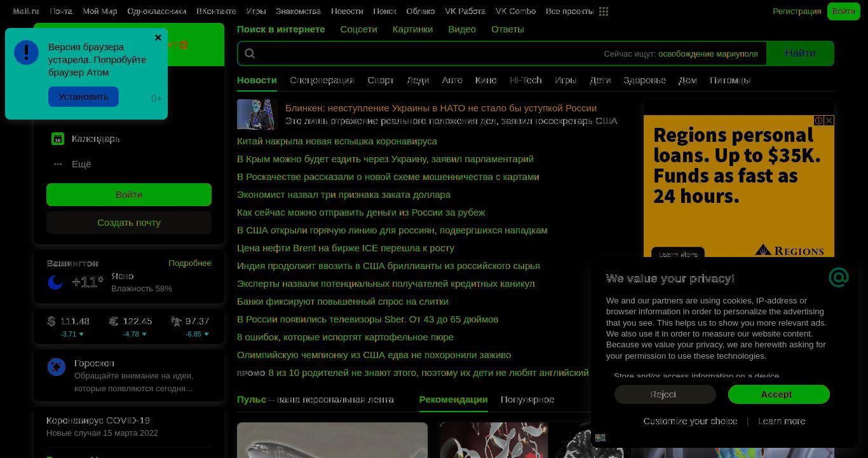868x458 pixels.
Task: Close the outdated browser notification
Action: tap(158, 38)
